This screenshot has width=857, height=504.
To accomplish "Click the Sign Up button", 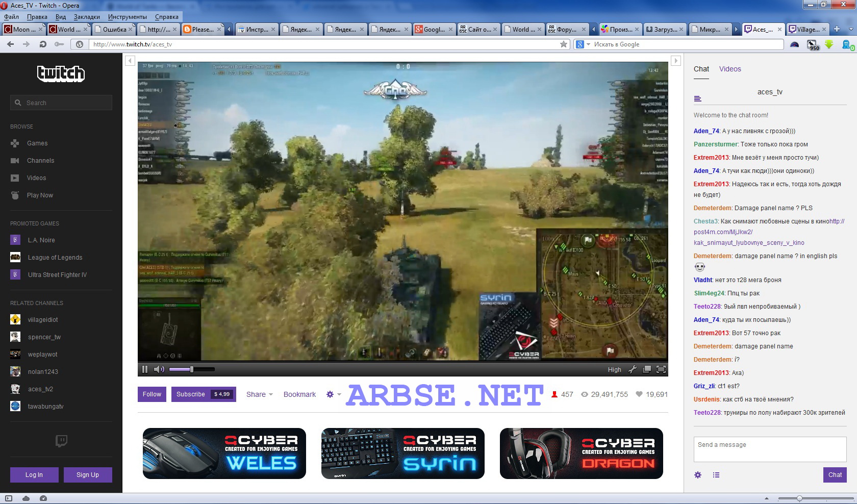I will (x=88, y=475).
